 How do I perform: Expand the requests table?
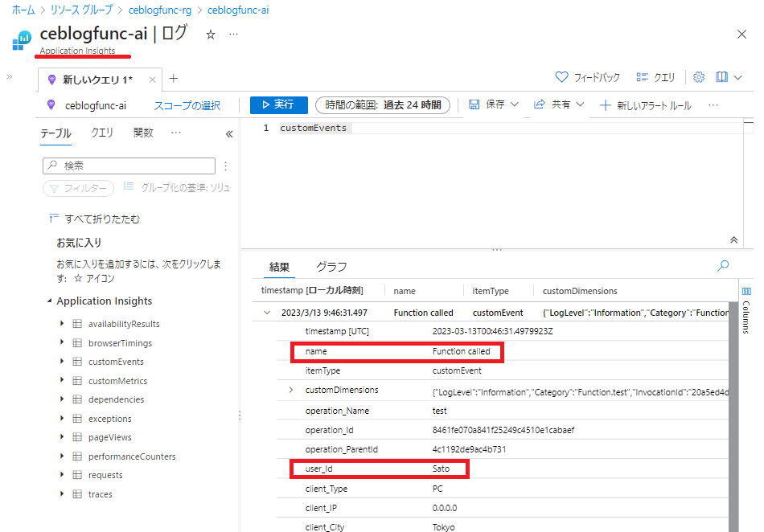coord(62,475)
